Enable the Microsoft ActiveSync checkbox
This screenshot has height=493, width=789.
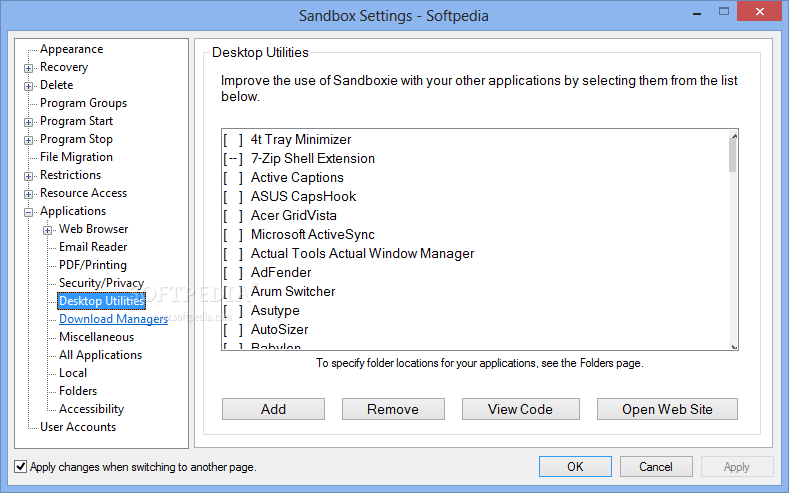(233, 234)
